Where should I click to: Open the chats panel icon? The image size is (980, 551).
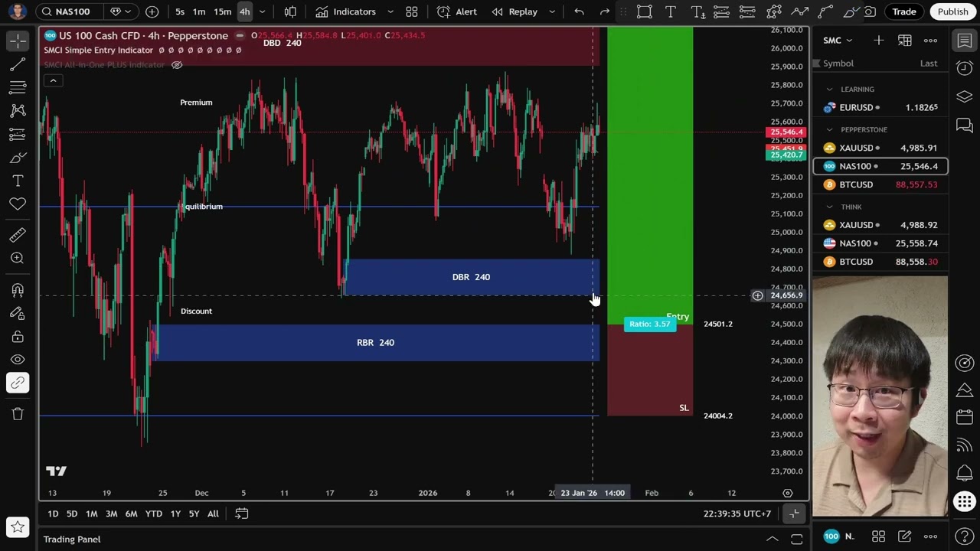(x=965, y=125)
